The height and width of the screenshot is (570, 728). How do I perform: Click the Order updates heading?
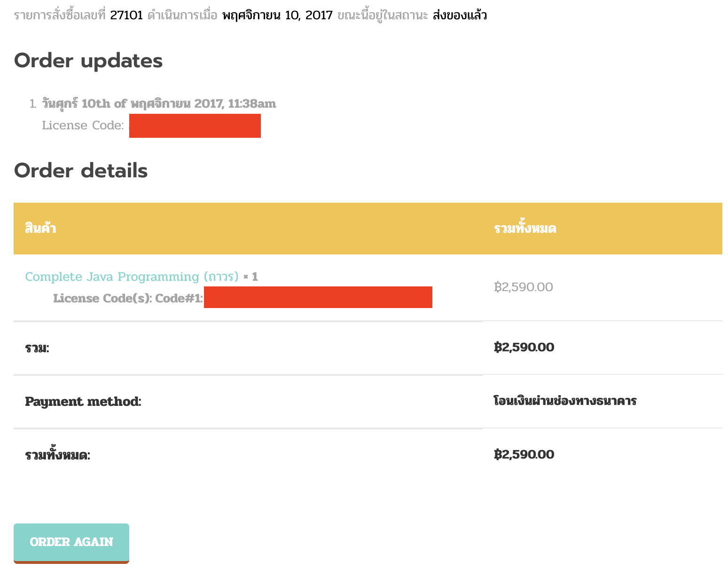88,61
